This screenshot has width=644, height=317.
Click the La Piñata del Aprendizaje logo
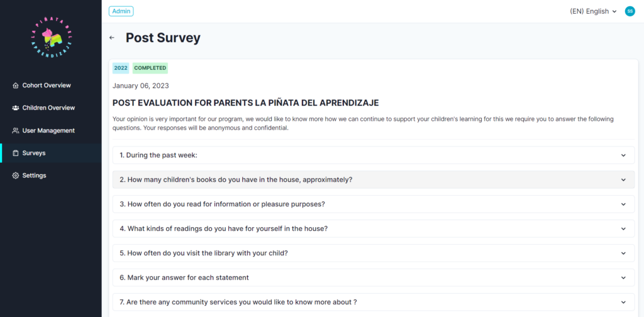pos(51,38)
